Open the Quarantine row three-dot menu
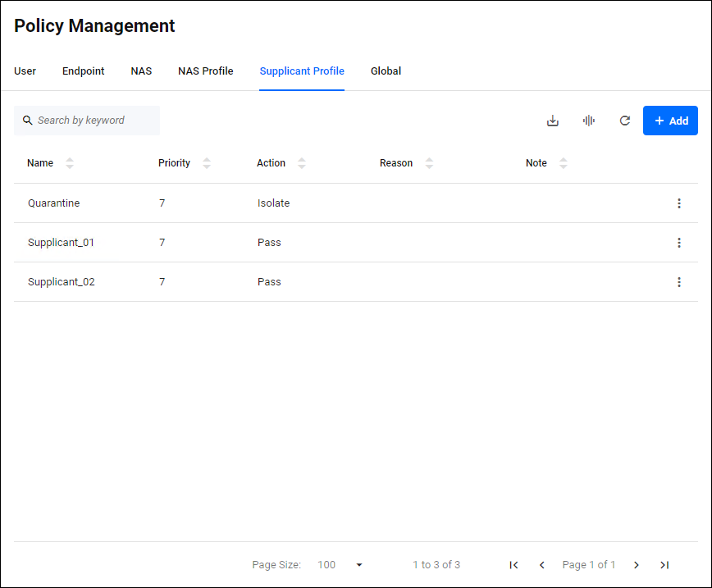The height and width of the screenshot is (588, 712). click(x=679, y=203)
